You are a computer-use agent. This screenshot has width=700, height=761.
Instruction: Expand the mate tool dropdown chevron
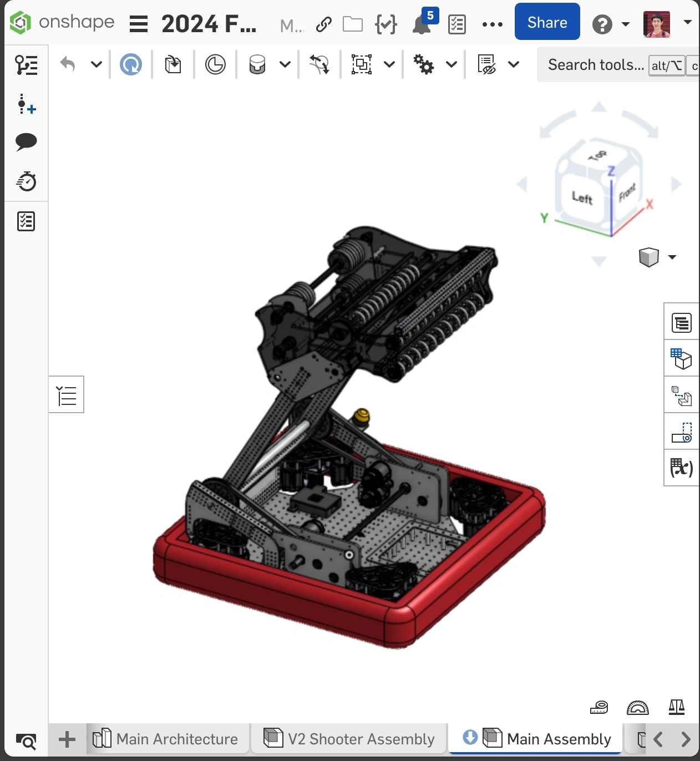coord(285,64)
